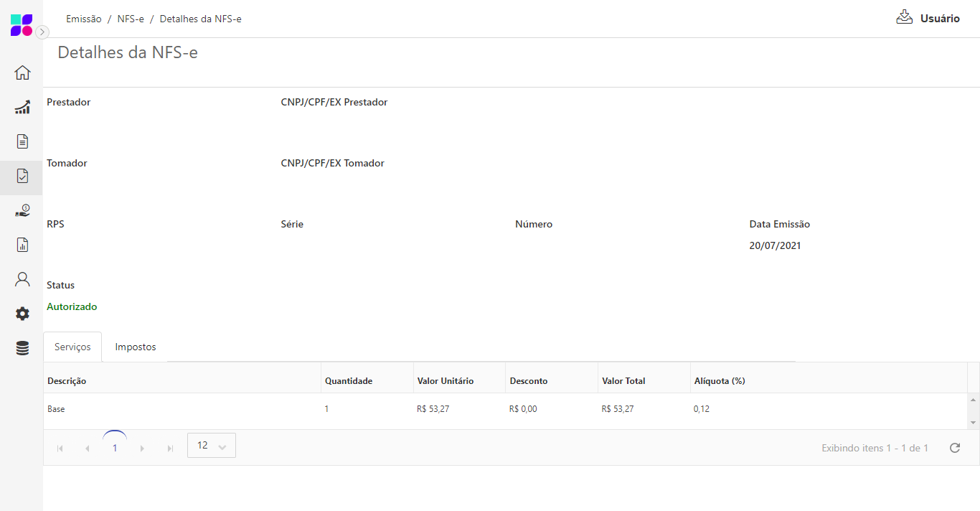Viewport: 980px width, 511px height.
Task: Open the Usuário account menu
Action: [x=940, y=19]
